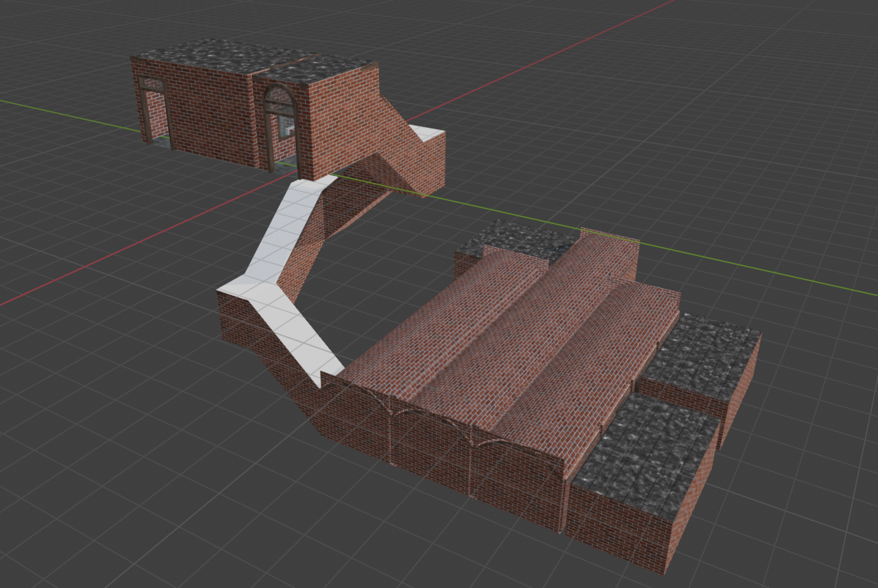Select the arched doorway on the upper building
Viewport: 878px width, 588px height.
[279, 122]
